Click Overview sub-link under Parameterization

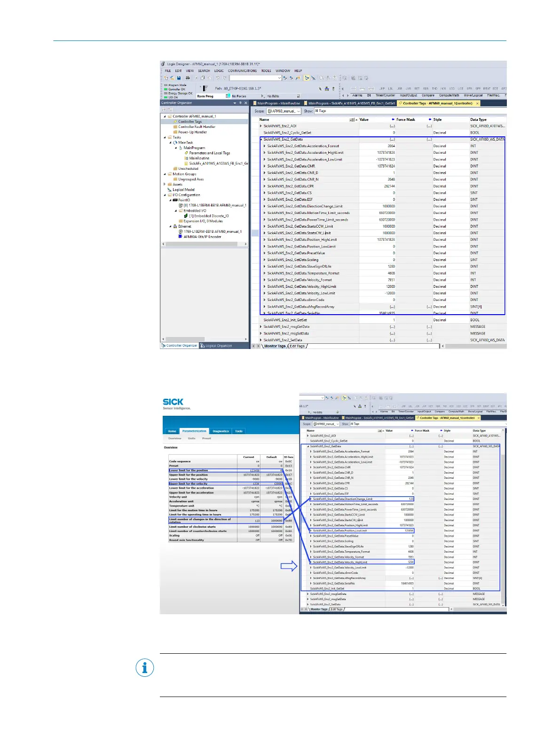pos(175,438)
